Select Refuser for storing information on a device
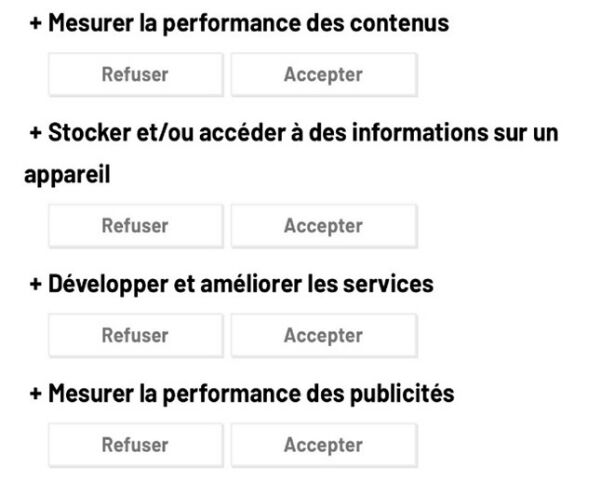This screenshot has width=600, height=492. coord(136,226)
